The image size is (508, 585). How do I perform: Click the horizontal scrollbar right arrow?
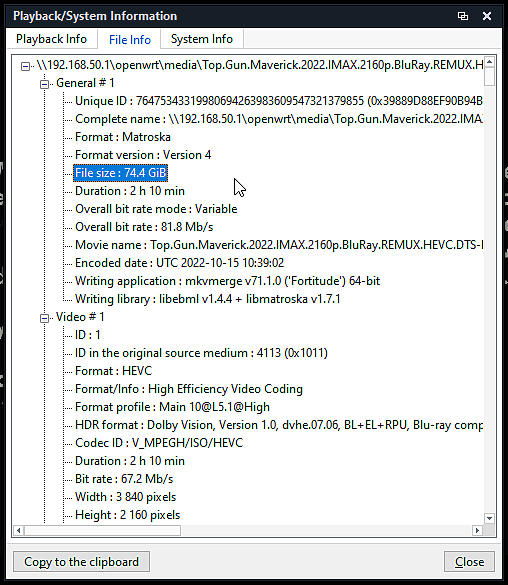(x=477, y=530)
